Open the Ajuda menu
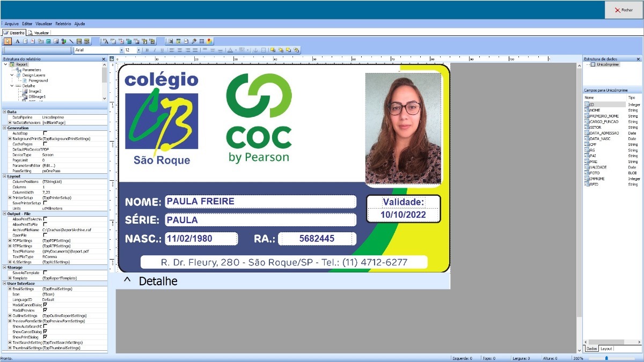Screen dimensions: 644x362 79,24
